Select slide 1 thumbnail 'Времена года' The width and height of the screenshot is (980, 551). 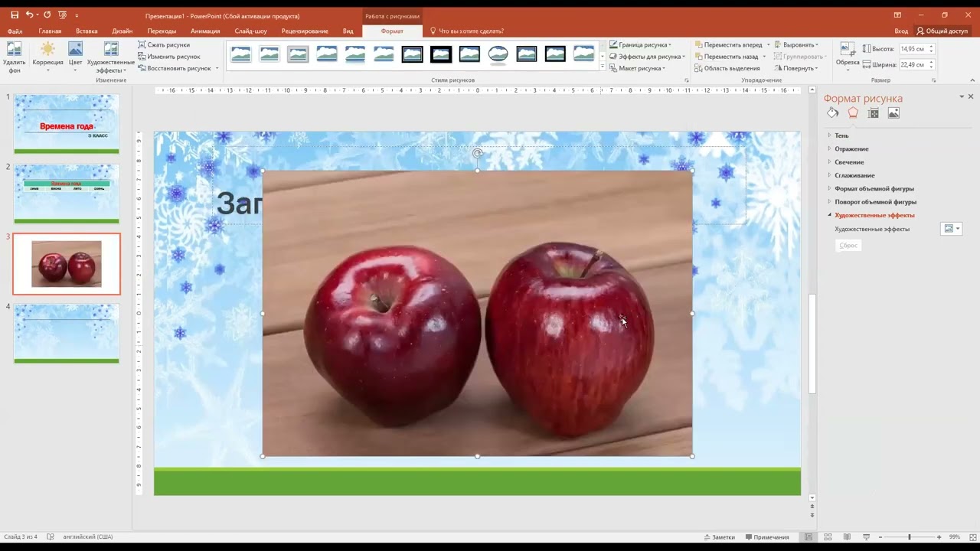[67, 124]
